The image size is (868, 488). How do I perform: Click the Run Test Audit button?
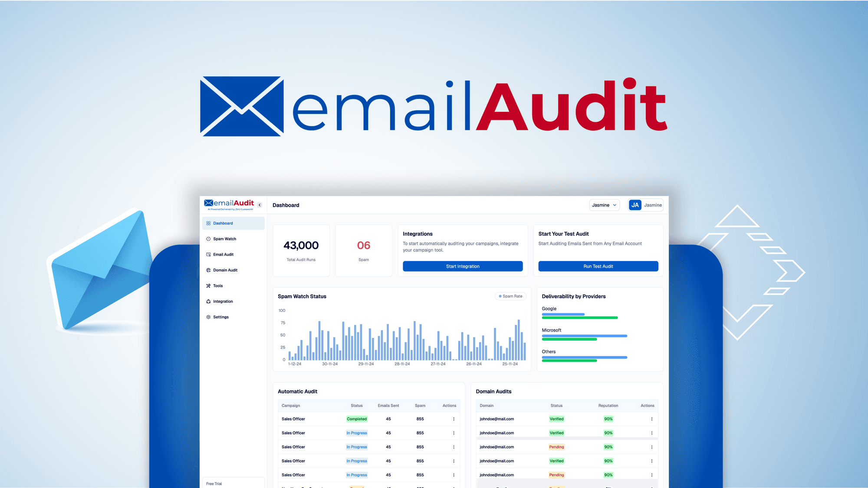598,266
